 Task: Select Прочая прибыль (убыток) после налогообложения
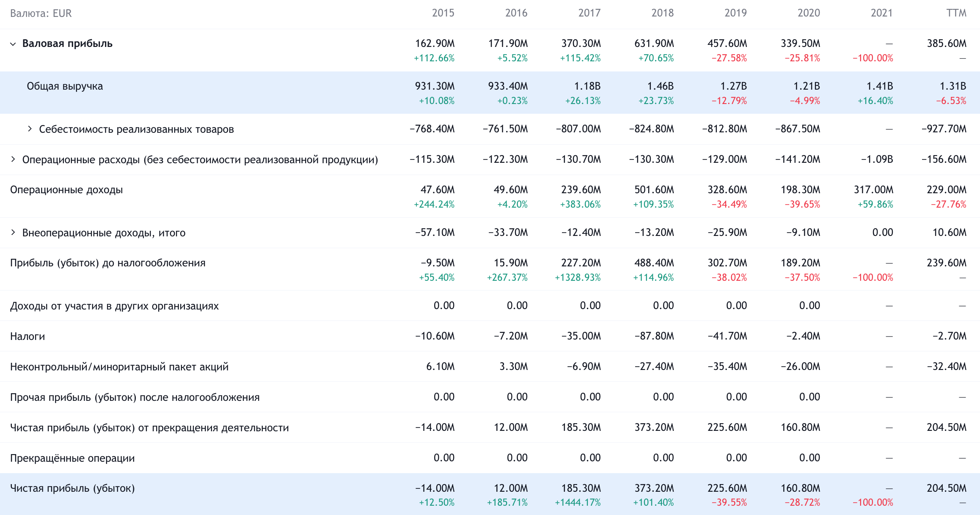pyautogui.click(x=135, y=397)
